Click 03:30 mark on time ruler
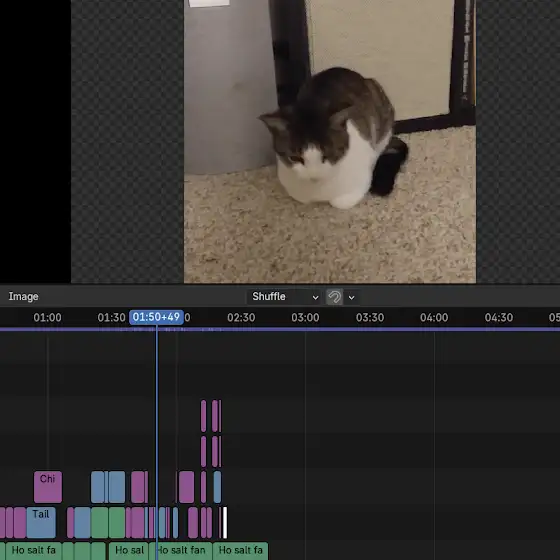Image resolution: width=560 pixels, height=560 pixels. 370,318
